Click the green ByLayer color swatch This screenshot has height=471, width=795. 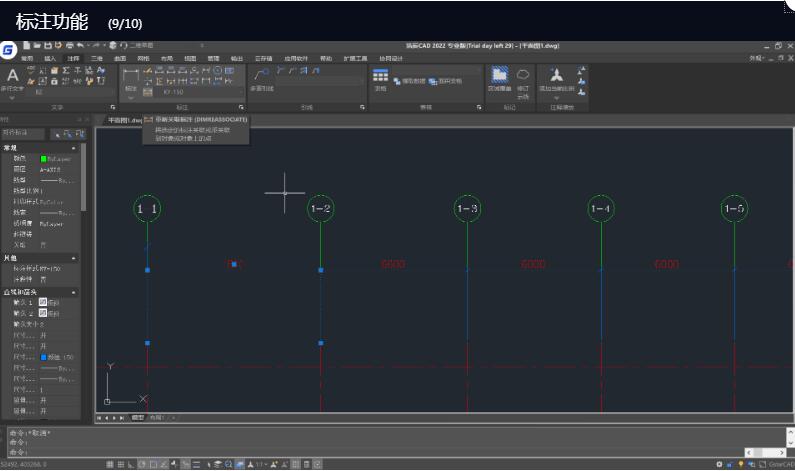[x=44, y=158]
